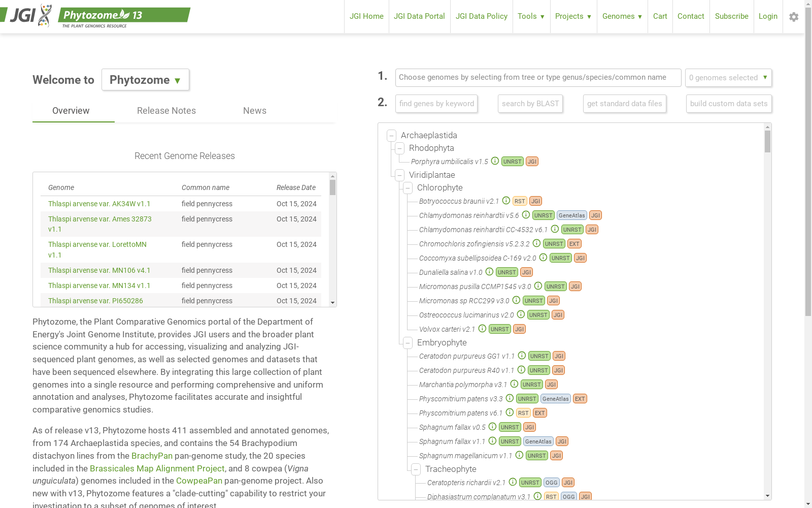The width and height of the screenshot is (812, 508).
Task: Go to JGI Home
Action: point(366,16)
